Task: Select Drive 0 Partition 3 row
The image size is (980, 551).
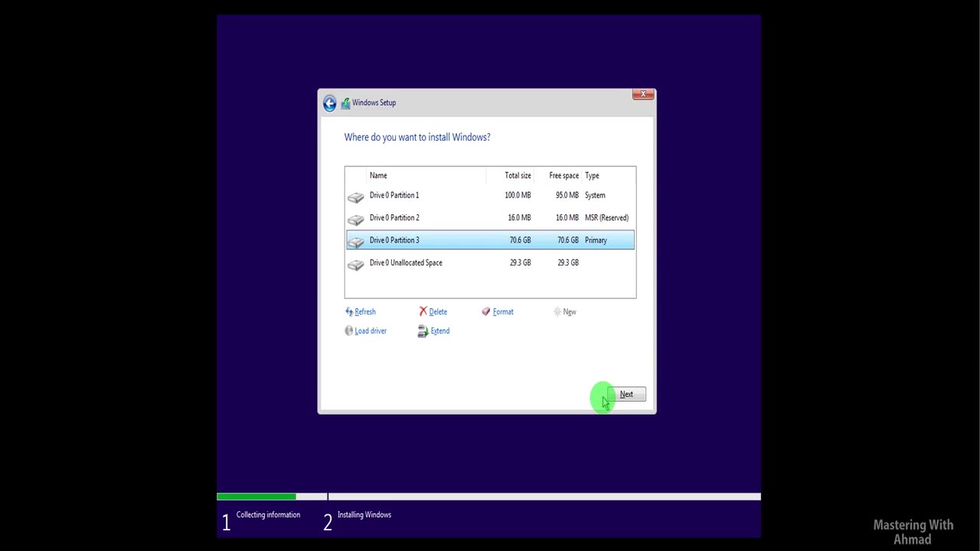Action: [x=490, y=240]
